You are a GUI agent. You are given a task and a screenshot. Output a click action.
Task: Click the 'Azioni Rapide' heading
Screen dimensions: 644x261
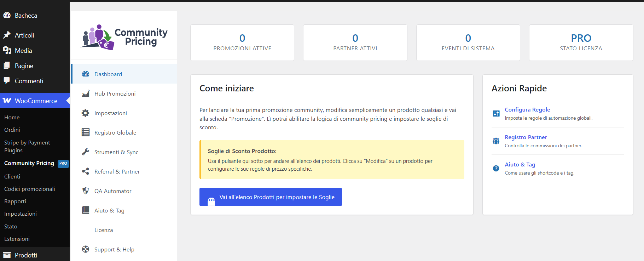point(519,88)
